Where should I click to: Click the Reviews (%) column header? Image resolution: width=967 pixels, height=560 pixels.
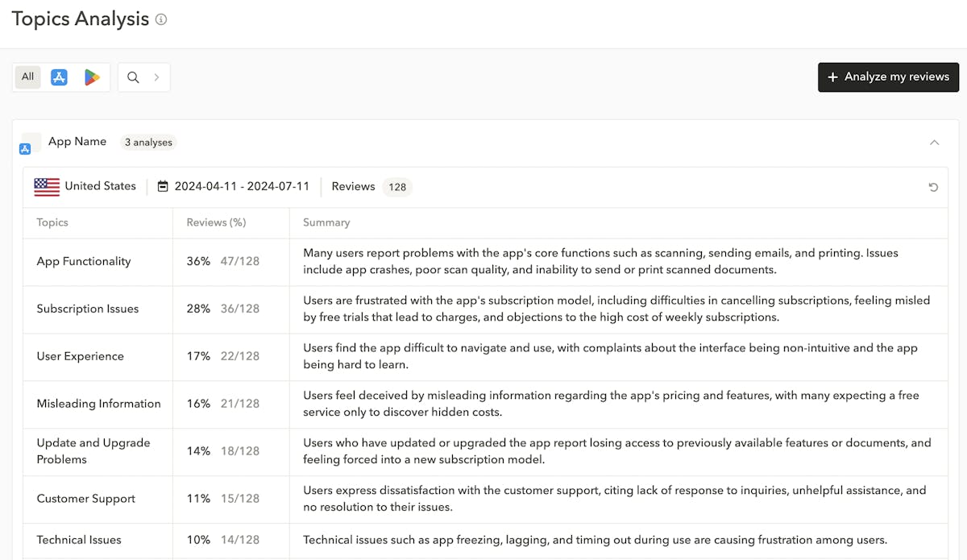pyautogui.click(x=216, y=222)
